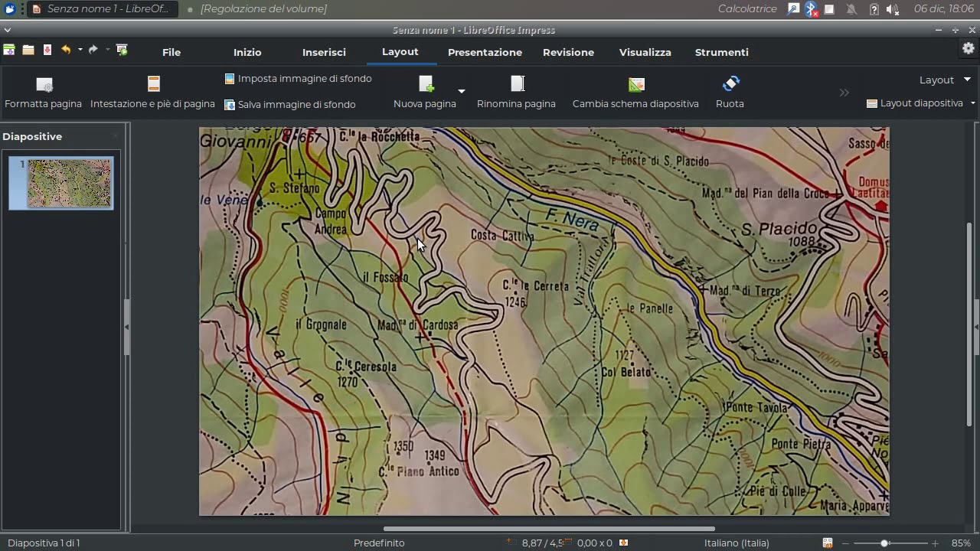Open the Layout dropdown menu at right

coord(945,80)
